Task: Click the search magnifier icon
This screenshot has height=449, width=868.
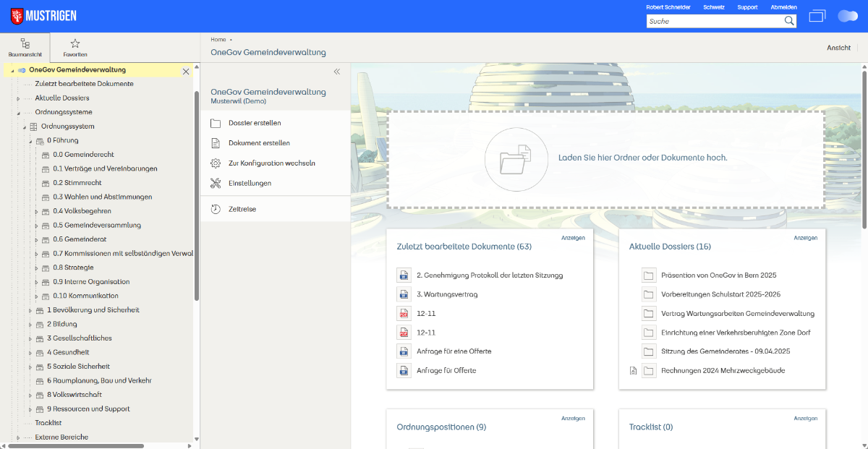Action: 789,21
